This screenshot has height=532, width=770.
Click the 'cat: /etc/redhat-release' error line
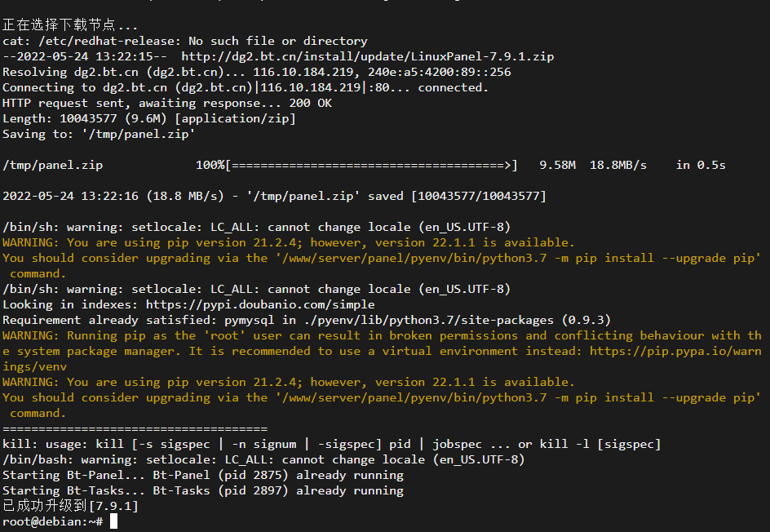click(184, 41)
